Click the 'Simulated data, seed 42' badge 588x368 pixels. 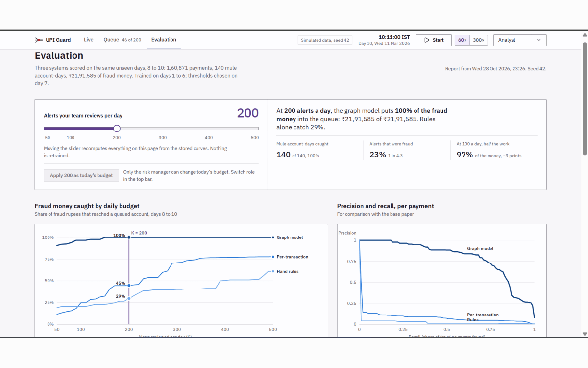[325, 40]
